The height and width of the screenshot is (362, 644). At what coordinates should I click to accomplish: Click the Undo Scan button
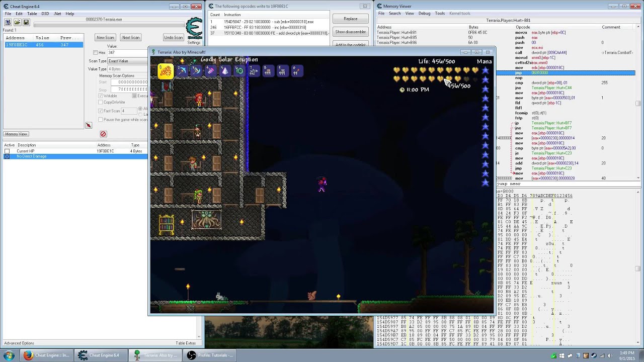click(173, 38)
